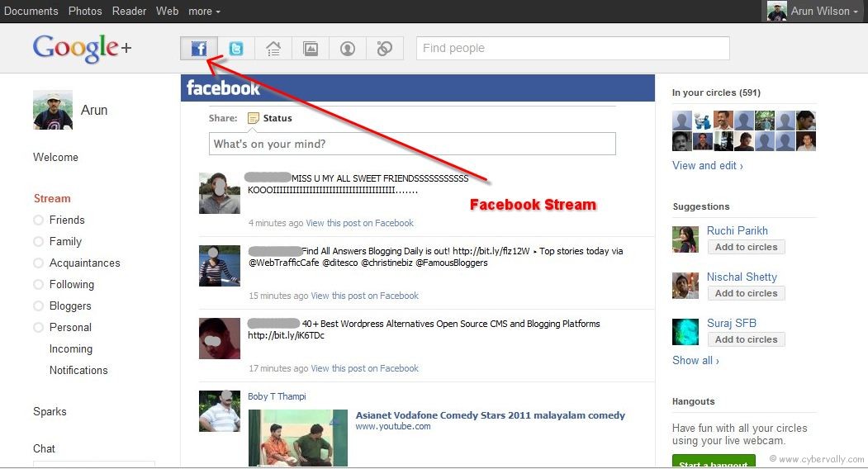This screenshot has height=469, width=868.
Task: Open the Arun Wilson account dropdown
Action: (x=823, y=11)
